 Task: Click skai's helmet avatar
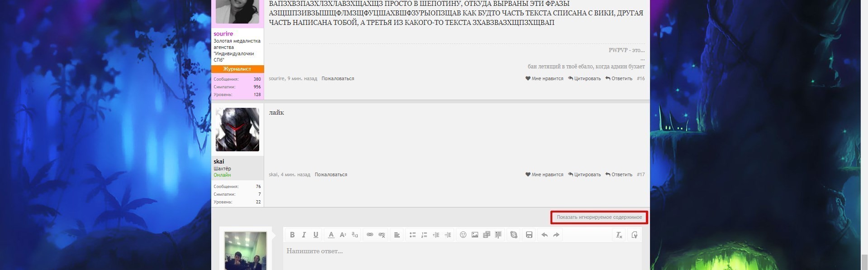pyautogui.click(x=237, y=130)
